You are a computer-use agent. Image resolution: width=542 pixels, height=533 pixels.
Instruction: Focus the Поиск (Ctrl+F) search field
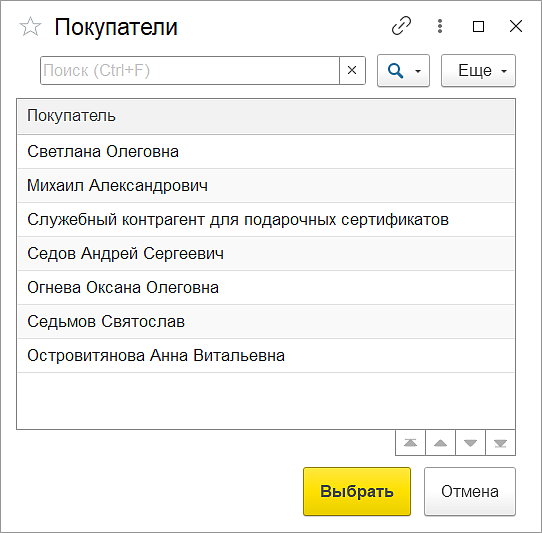[x=190, y=71]
